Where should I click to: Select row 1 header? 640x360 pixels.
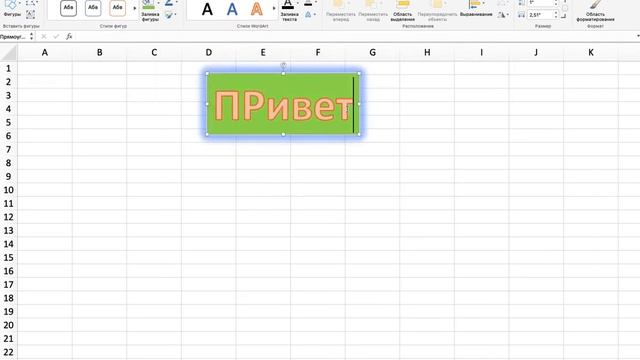[9, 69]
